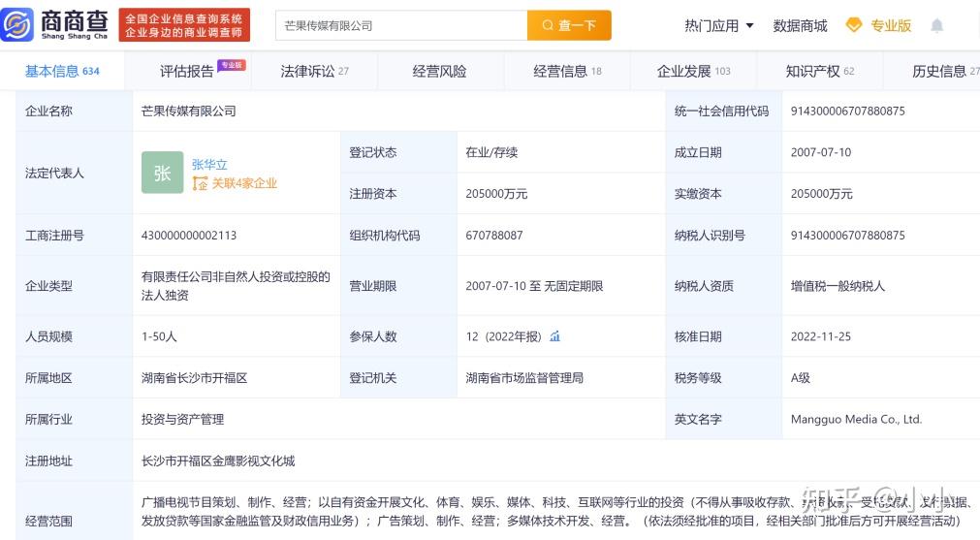This screenshot has width=980, height=540.
Task: Open the insured count chart icon
Action: (554, 336)
